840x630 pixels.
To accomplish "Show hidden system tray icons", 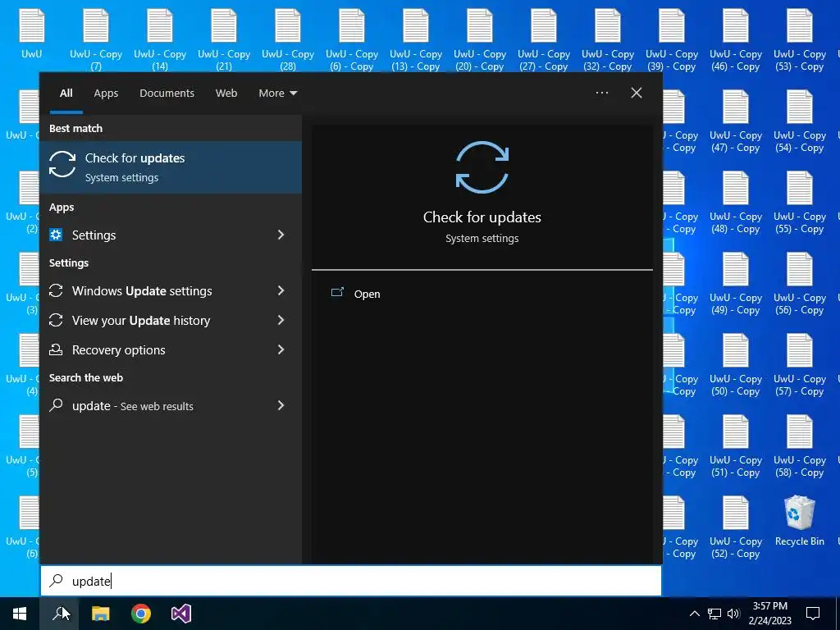I will 694,614.
